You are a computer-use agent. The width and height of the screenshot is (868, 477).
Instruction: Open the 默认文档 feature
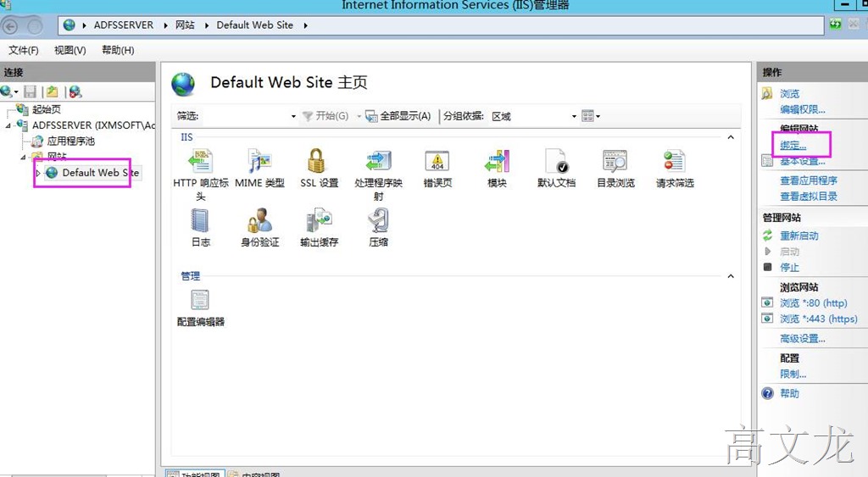point(556,169)
